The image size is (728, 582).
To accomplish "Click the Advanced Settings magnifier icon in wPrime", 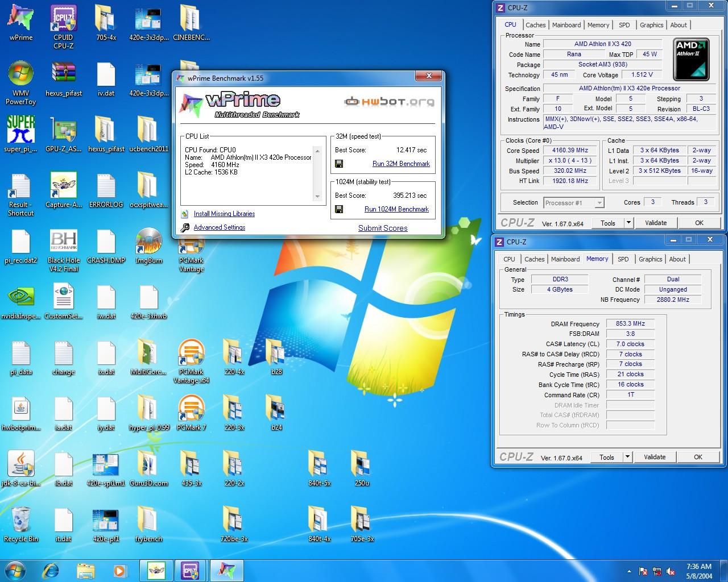I will coord(185,227).
